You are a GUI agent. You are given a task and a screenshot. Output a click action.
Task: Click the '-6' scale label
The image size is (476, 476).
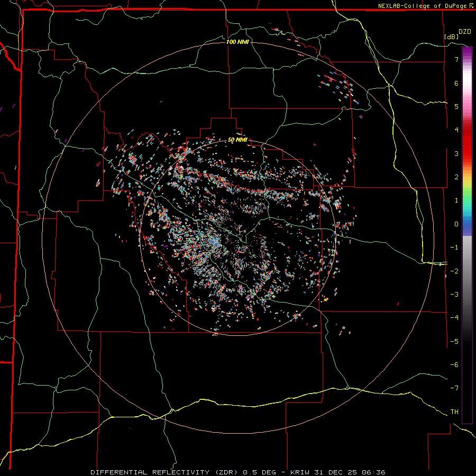[454, 364]
